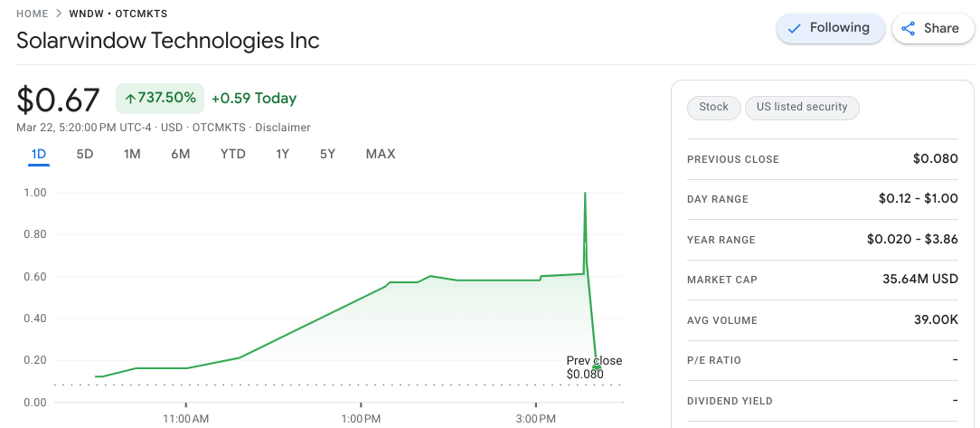Open the Disclaimer link
Image resolution: width=980 pixels, height=428 pixels.
click(283, 128)
